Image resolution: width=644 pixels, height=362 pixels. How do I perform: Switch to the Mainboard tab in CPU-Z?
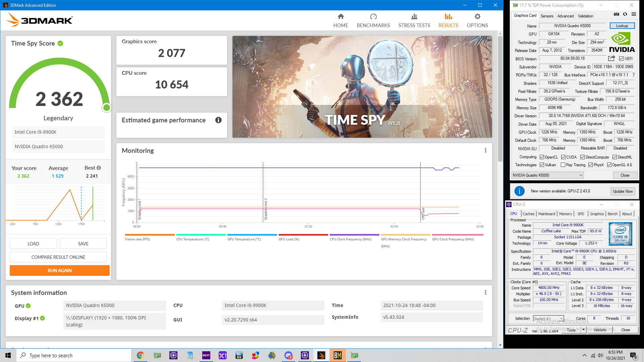(547, 214)
